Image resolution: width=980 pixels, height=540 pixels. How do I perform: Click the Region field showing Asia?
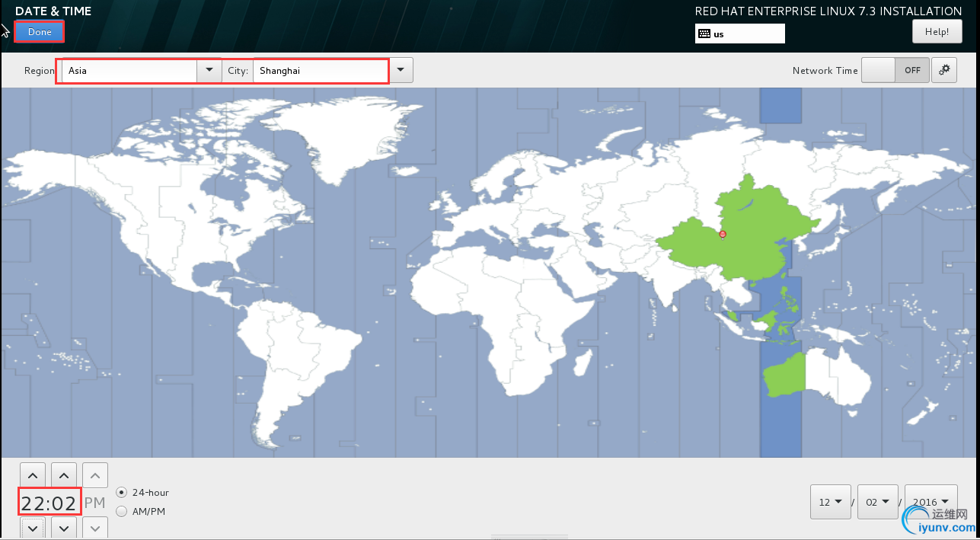click(x=129, y=71)
